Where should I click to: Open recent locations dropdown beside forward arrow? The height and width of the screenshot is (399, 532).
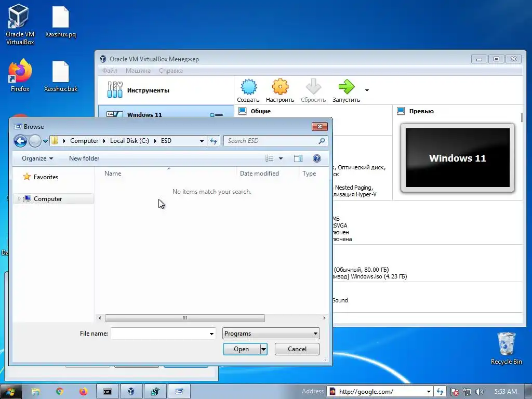45,141
